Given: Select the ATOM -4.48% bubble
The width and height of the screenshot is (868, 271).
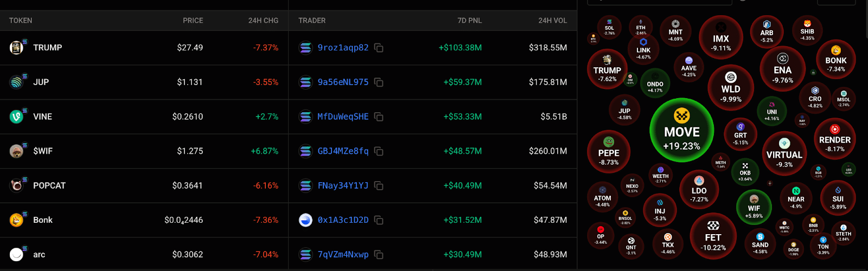Looking at the screenshot, I should pos(602,197).
